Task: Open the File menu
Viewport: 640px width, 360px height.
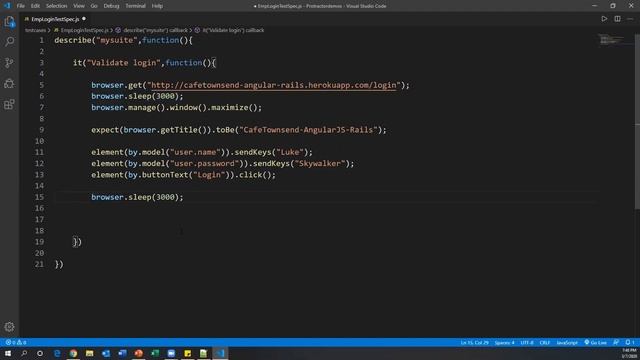Action: tap(21, 6)
